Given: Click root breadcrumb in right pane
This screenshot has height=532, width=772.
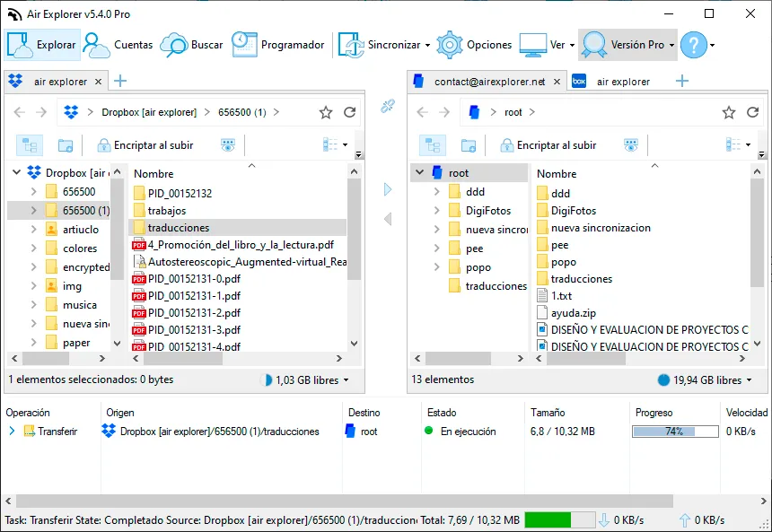Looking at the screenshot, I should pyautogui.click(x=513, y=112).
